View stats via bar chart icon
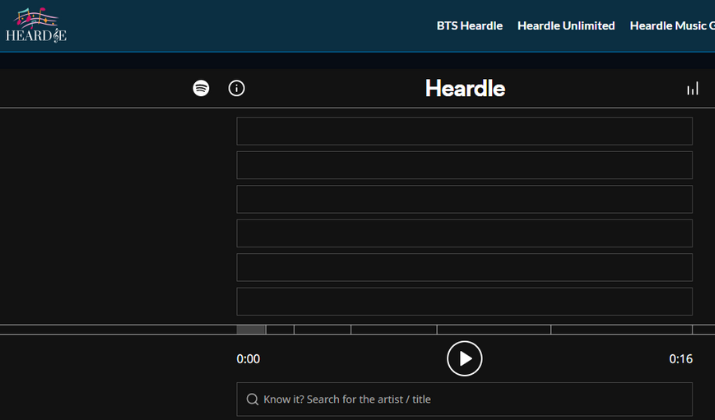The width and height of the screenshot is (715, 420). pos(693,88)
